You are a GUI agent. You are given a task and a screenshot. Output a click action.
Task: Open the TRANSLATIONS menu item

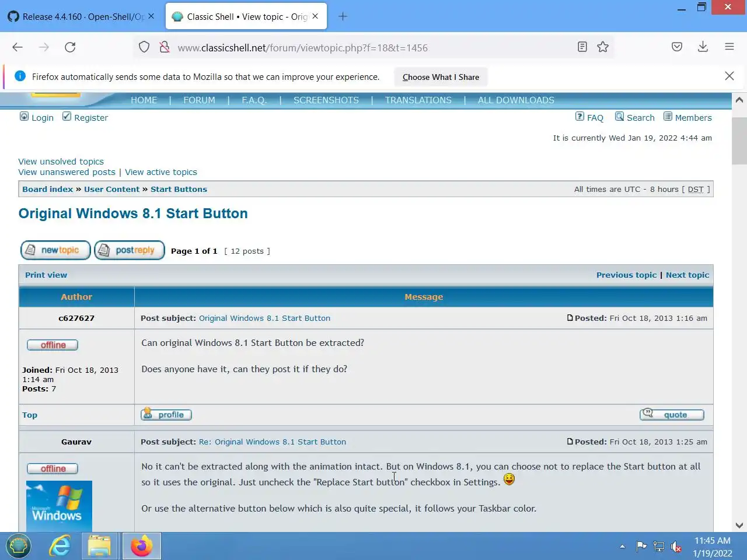point(418,100)
